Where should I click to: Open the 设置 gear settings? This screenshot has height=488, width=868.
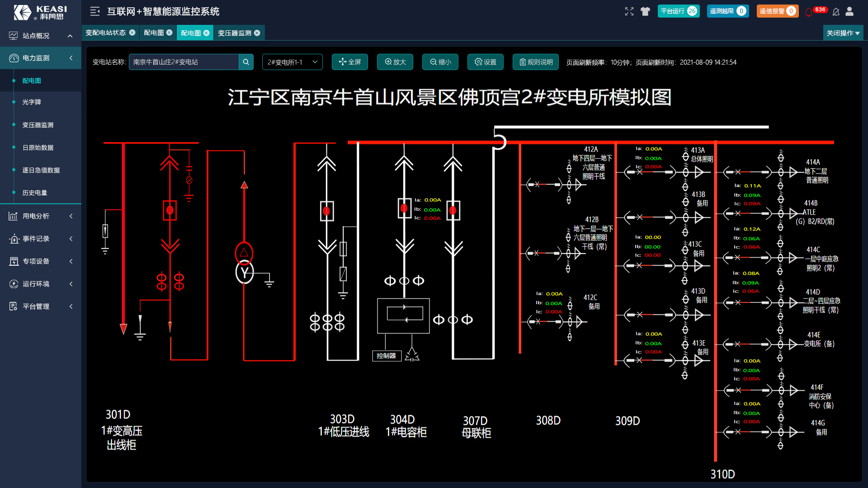pyautogui.click(x=485, y=62)
